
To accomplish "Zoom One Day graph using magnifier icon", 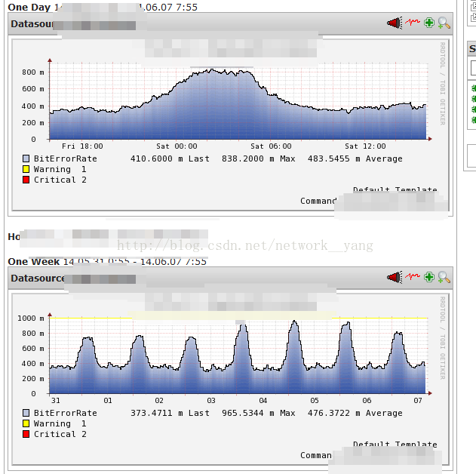I will tap(444, 23).
